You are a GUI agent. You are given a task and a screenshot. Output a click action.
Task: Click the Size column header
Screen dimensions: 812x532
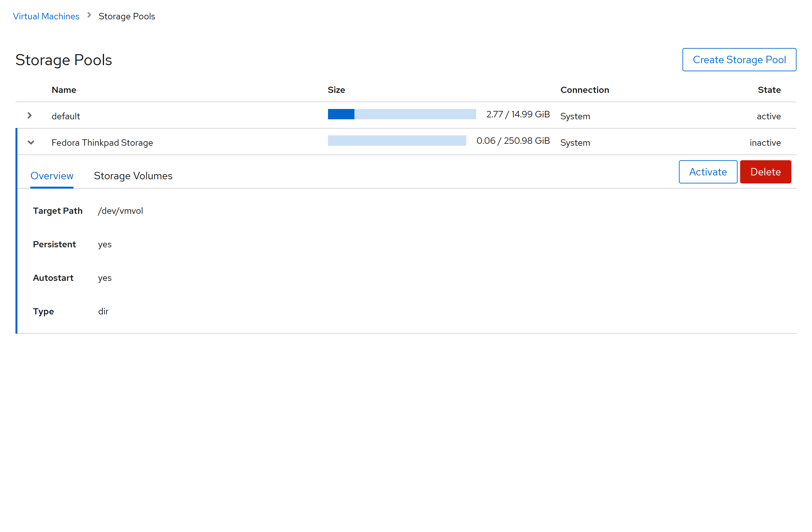[x=336, y=90]
